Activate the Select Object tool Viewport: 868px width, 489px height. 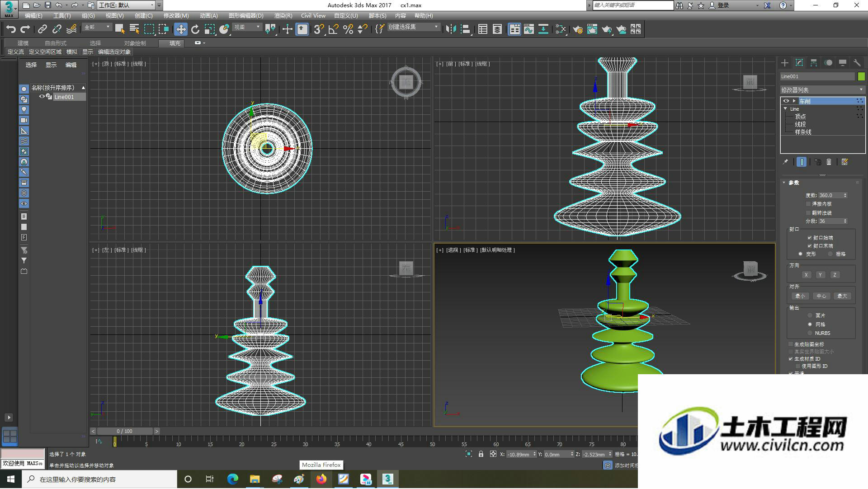(120, 29)
